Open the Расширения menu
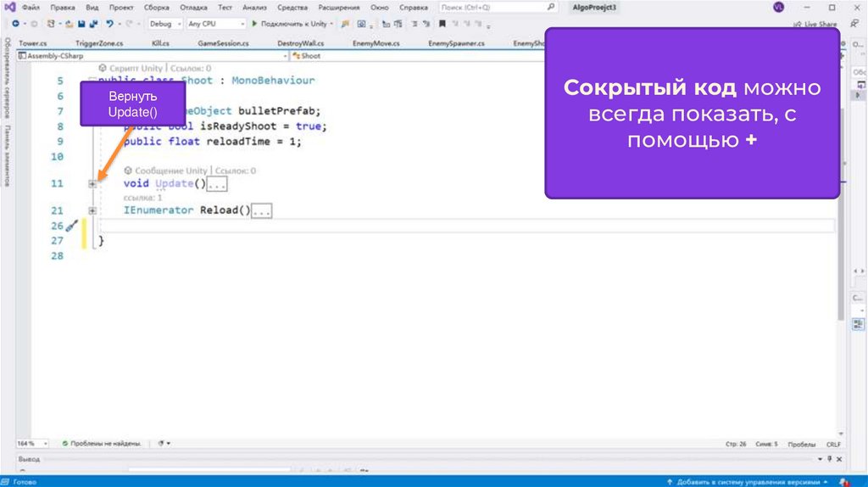Screen dimensions: 868x487 click(x=339, y=7)
